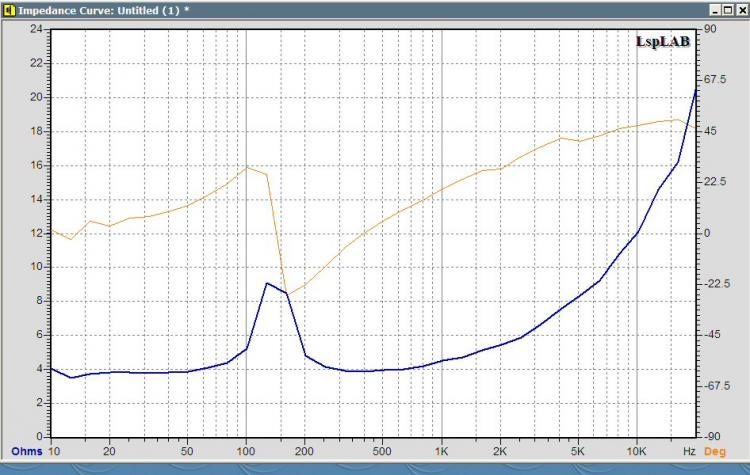
Task: Click the '-22.5' value on the degrees axis
Action: tap(716, 284)
